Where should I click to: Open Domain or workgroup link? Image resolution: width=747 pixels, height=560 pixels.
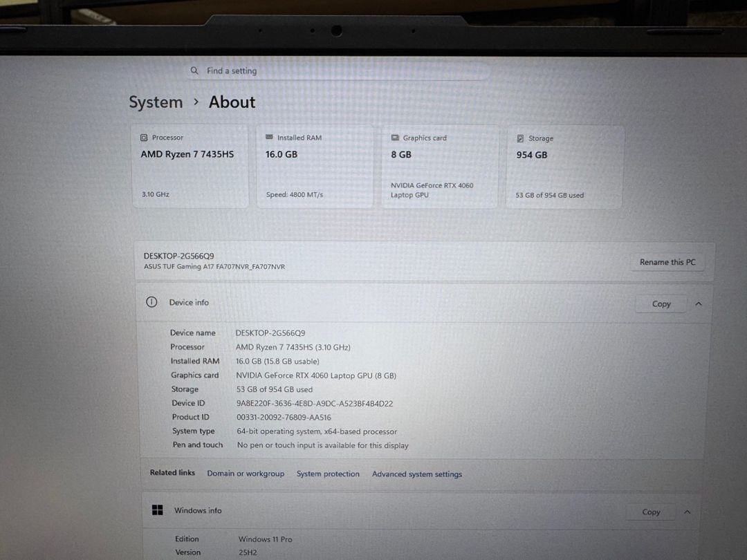pos(246,474)
